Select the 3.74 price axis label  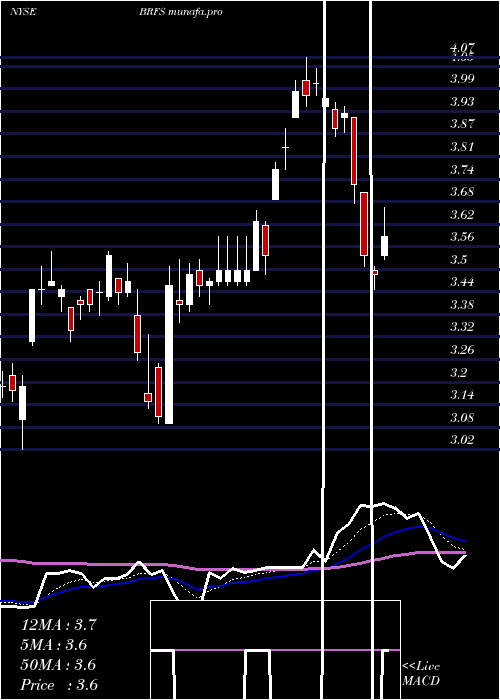tap(462, 170)
